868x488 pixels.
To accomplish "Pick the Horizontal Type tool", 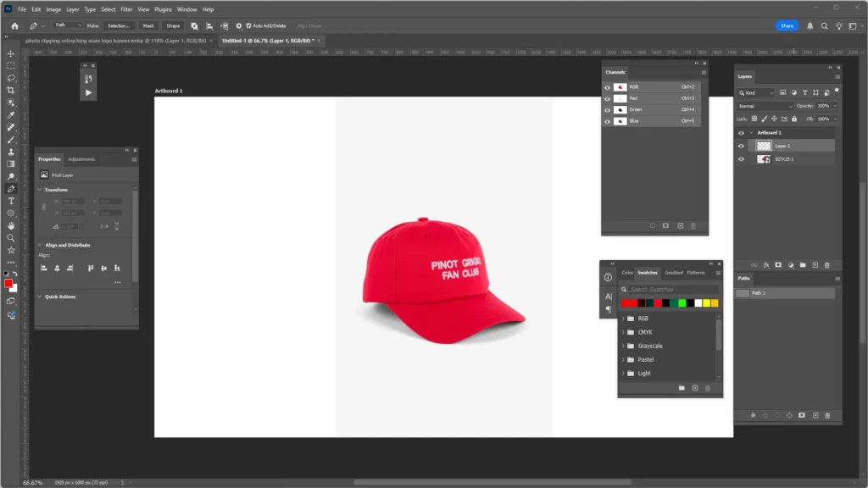I will (11, 201).
